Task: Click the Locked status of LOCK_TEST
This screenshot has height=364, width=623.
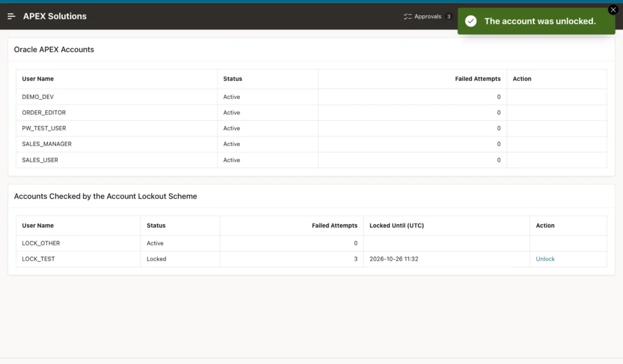Action: [x=156, y=259]
